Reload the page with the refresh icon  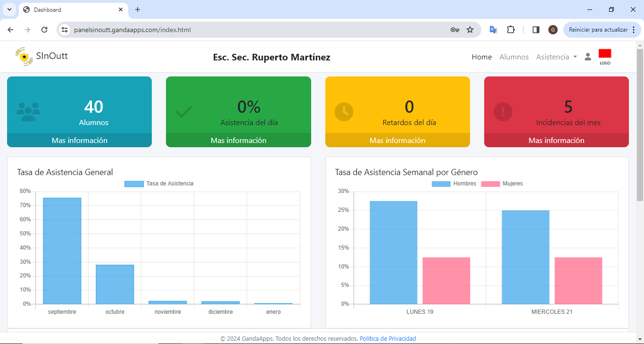tap(44, 30)
